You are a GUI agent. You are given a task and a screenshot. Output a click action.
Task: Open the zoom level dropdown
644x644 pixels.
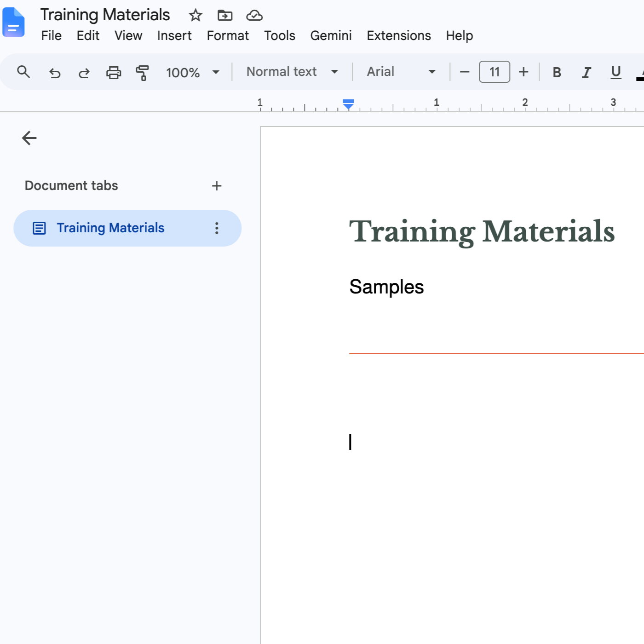click(x=193, y=72)
